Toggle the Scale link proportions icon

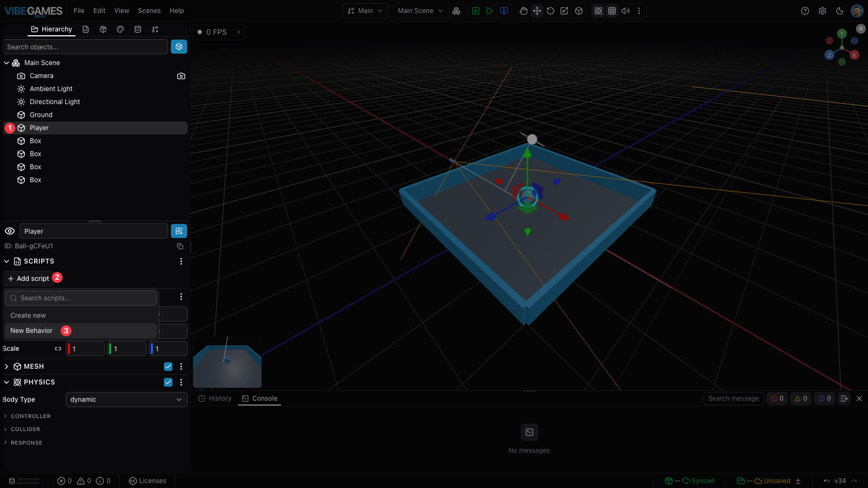(58, 349)
